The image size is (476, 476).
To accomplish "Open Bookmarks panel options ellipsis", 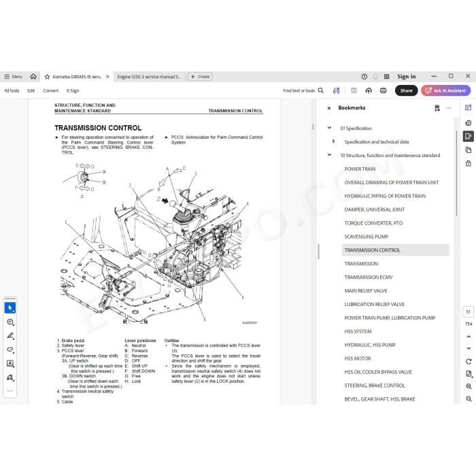I will click(448, 107).
